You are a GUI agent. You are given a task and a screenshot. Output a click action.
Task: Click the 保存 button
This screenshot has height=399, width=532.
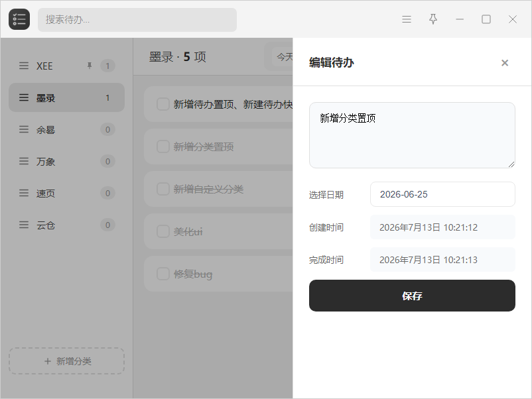click(x=412, y=296)
